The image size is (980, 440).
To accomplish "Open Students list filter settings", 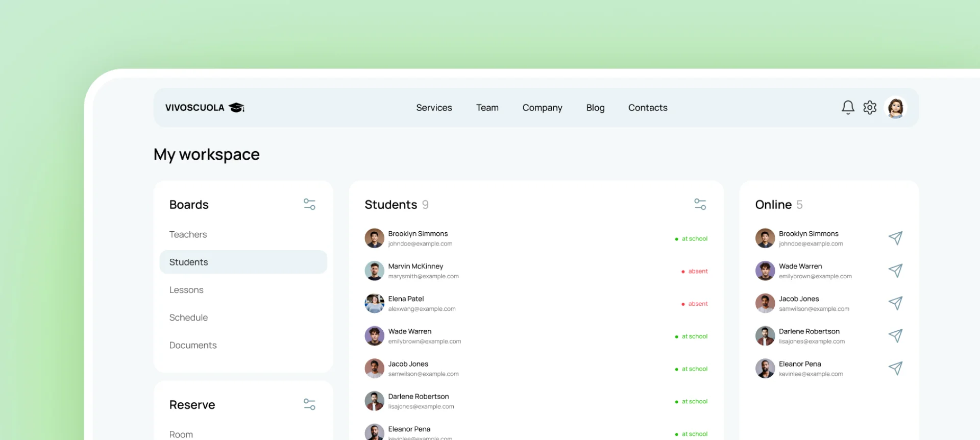I will (x=700, y=205).
